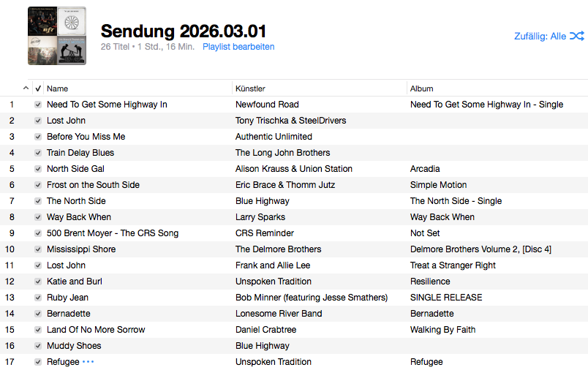
Task: Click the 'Zufällig: Alle' shuffle button
Action: click(x=540, y=36)
